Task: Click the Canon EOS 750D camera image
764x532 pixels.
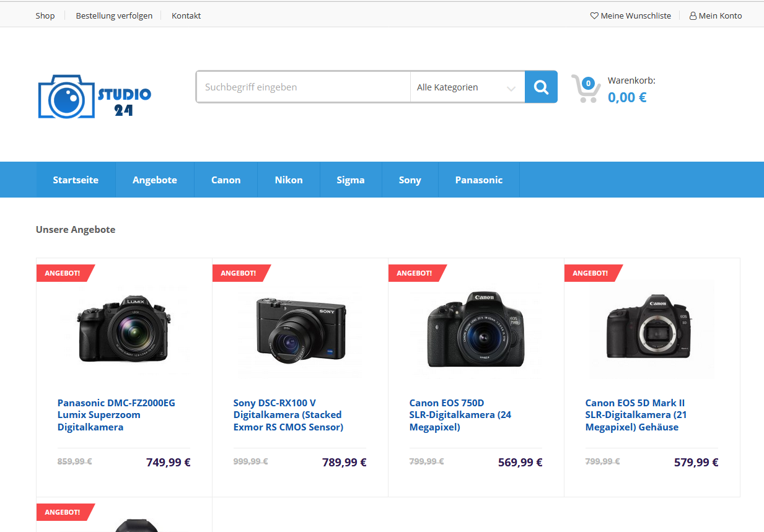Action: [476, 329]
